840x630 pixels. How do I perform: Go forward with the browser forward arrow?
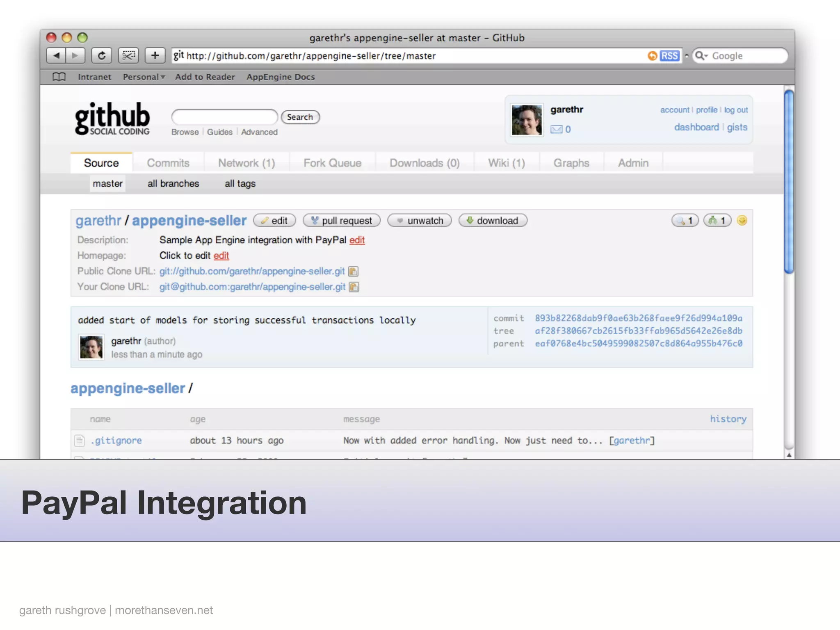click(x=75, y=55)
